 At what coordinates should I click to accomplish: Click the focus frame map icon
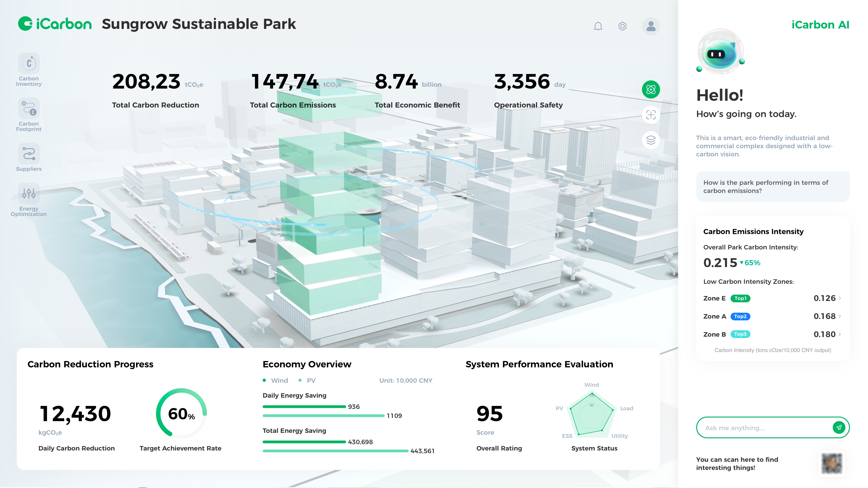click(x=651, y=115)
